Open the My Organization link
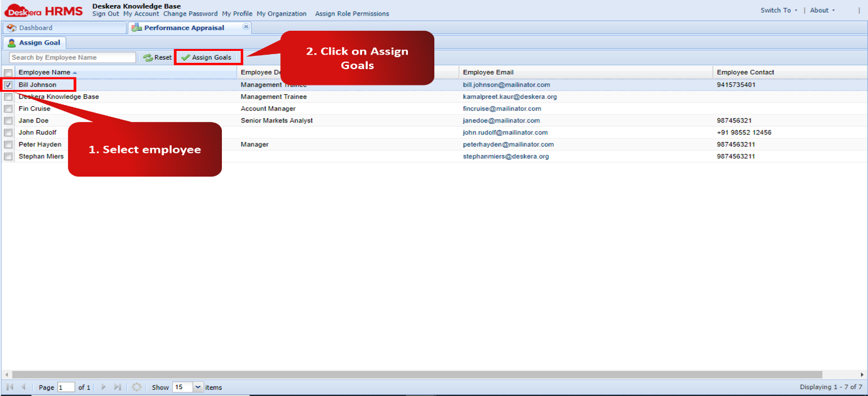868x396 pixels. pyautogui.click(x=281, y=14)
